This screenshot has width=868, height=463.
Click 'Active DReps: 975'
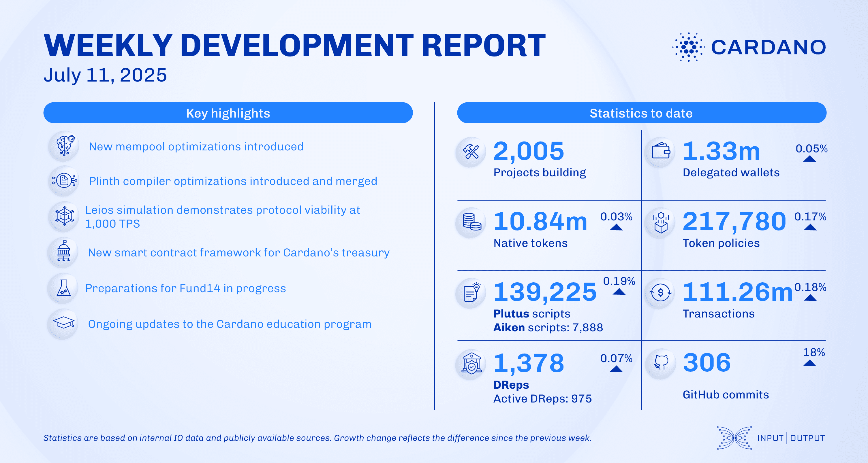(x=542, y=399)
